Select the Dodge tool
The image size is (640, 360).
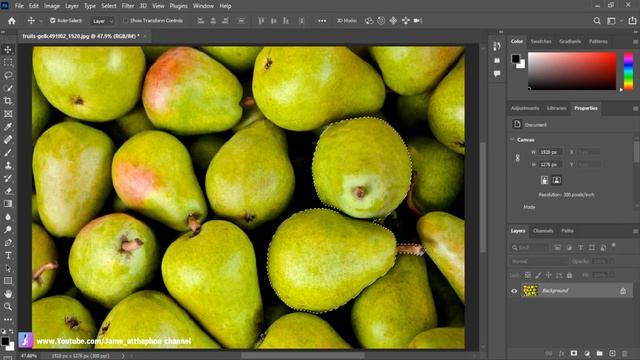(8, 229)
